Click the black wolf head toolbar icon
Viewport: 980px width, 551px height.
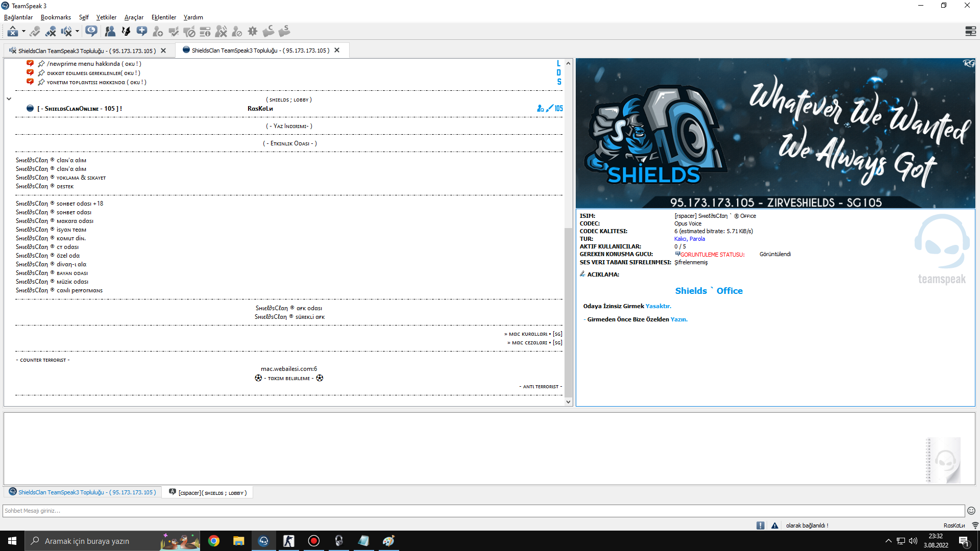coord(126,32)
